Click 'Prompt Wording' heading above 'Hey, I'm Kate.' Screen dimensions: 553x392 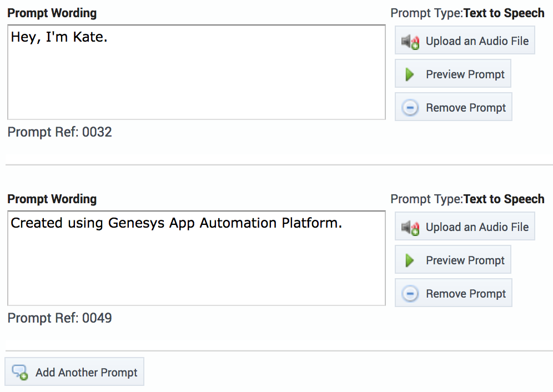[x=52, y=13]
